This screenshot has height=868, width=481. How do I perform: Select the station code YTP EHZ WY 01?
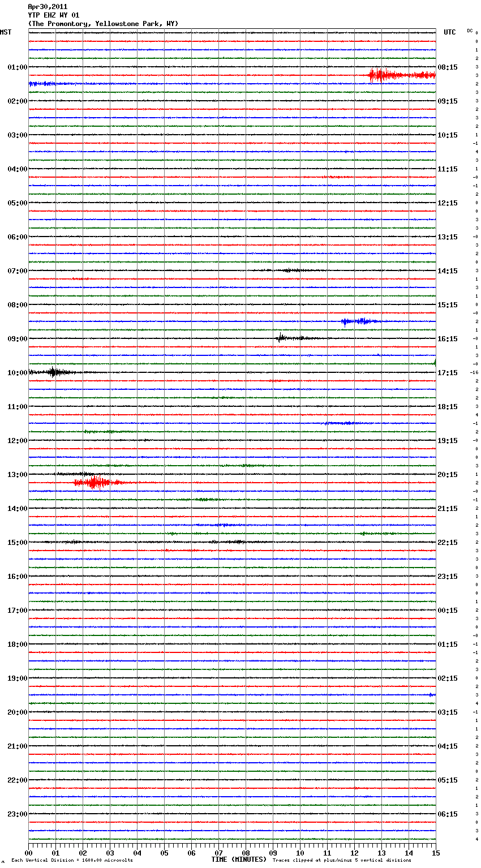(54, 15)
